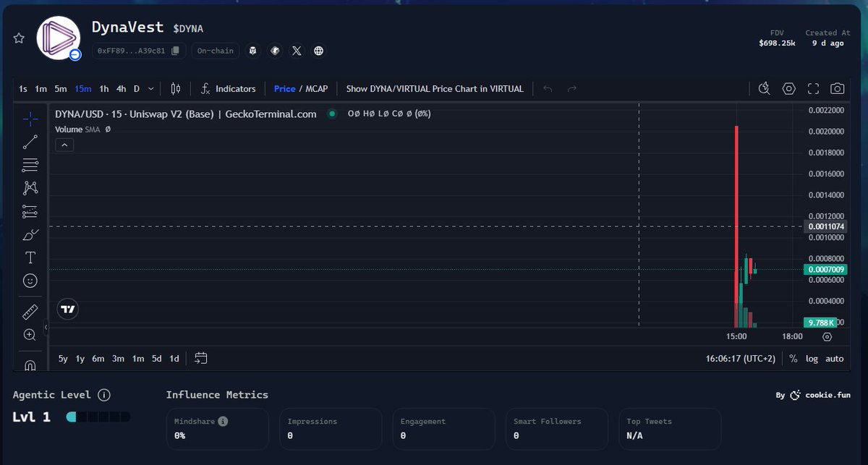The height and width of the screenshot is (465, 868).
Task: Select the ruler measure tool
Action: 30,312
